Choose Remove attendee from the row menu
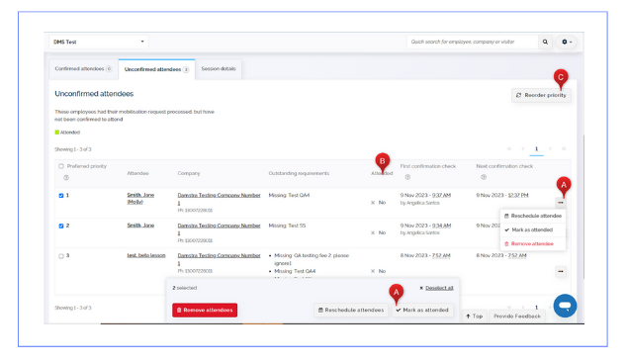626x364 pixels. pos(533,244)
